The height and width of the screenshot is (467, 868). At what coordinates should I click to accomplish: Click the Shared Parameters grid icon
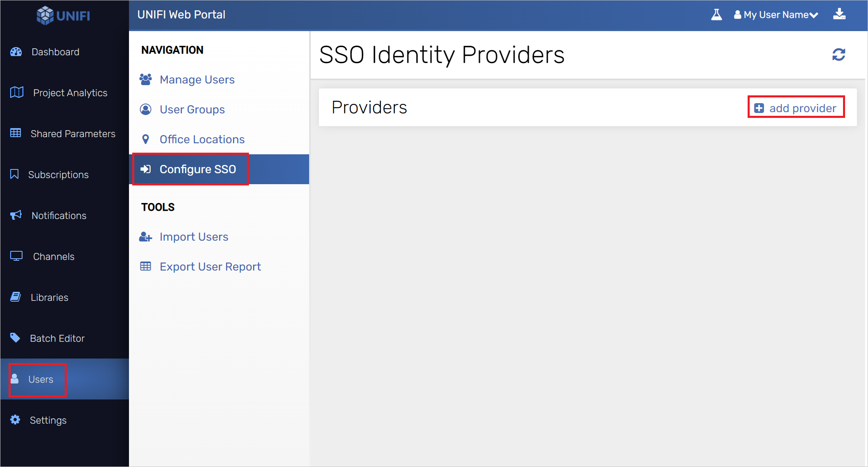[15, 133]
